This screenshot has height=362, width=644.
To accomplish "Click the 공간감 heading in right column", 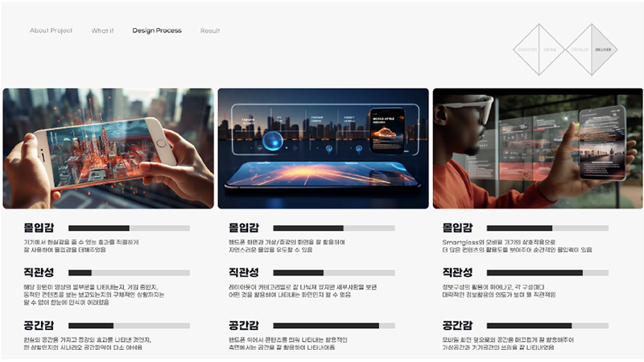I will tap(457, 325).
